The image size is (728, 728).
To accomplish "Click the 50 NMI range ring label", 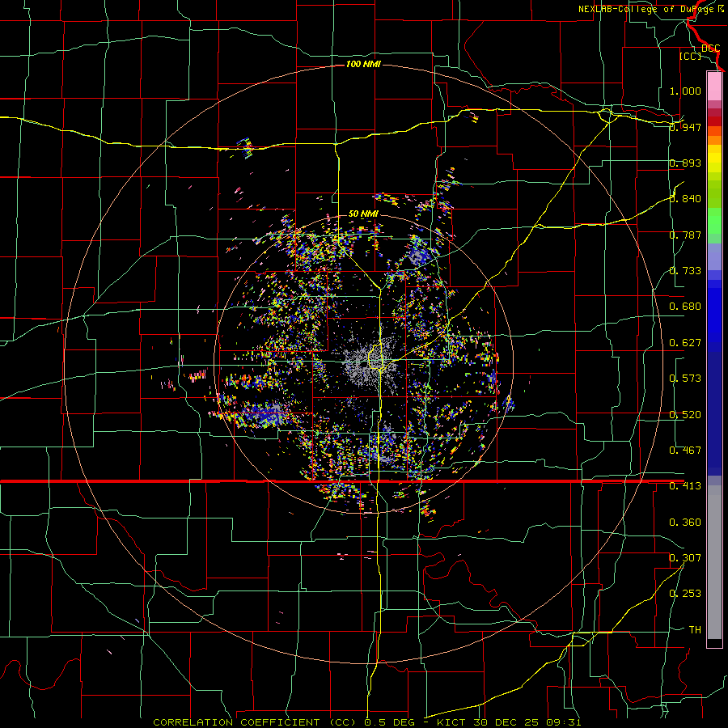I will coord(363,214).
